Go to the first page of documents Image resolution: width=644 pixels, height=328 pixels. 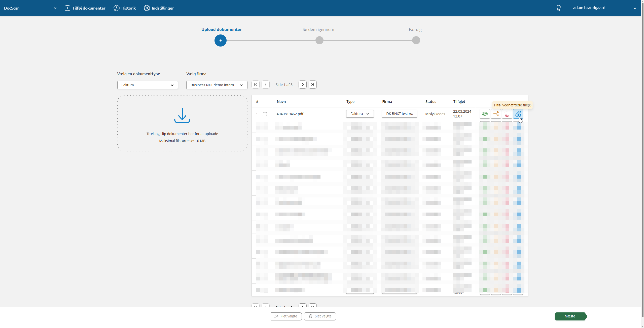tap(255, 85)
